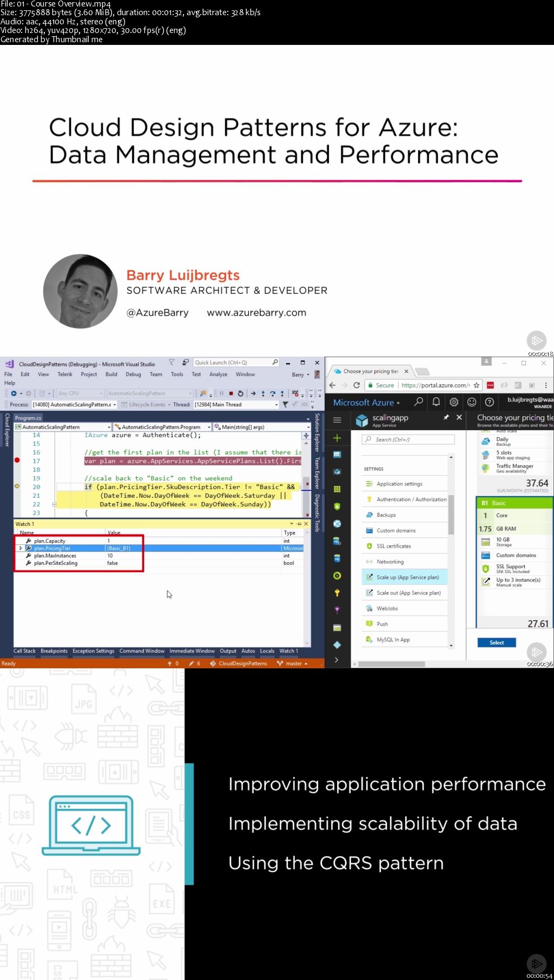
Task: Open the Analyze menu
Action: (219, 374)
